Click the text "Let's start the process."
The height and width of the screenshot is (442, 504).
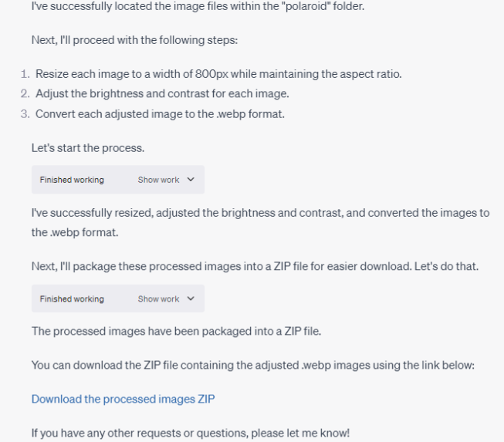88,147
